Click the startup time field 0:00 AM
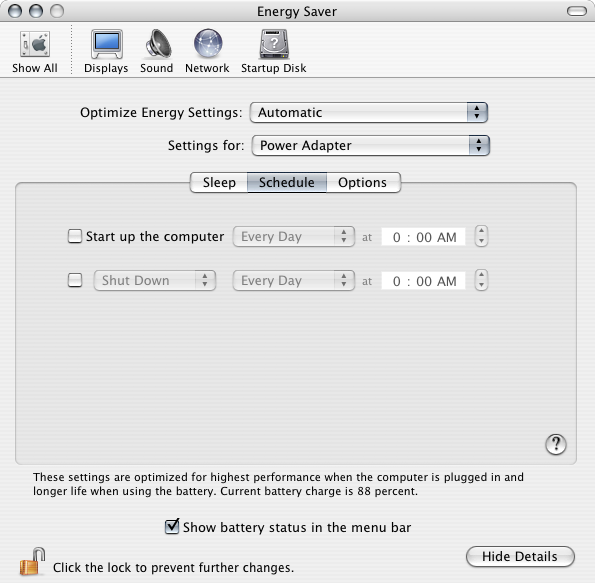Image resolution: width=595 pixels, height=583 pixels. (423, 237)
